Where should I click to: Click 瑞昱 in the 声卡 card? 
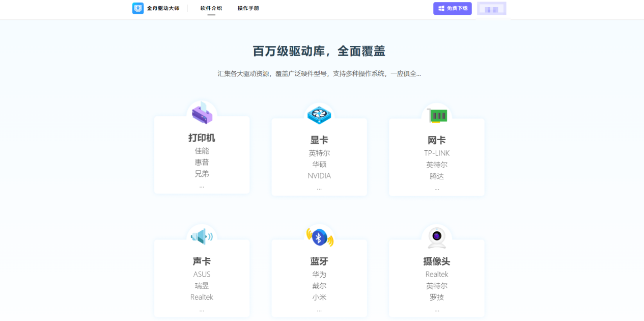[202, 286]
